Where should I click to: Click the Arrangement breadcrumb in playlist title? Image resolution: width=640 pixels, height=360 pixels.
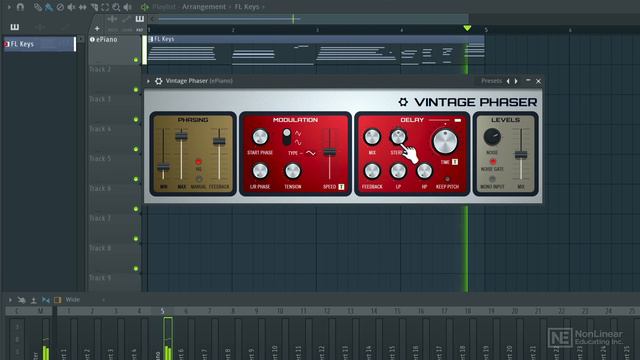click(x=204, y=7)
